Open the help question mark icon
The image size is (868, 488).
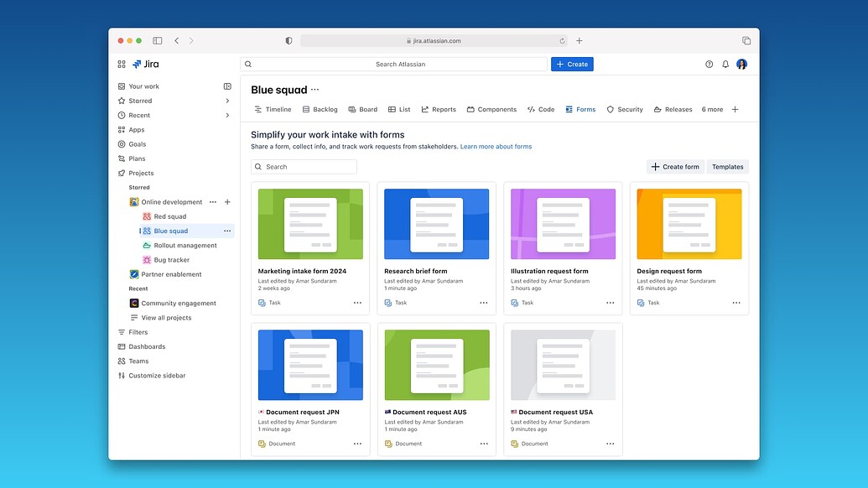click(x=709, y=64)
